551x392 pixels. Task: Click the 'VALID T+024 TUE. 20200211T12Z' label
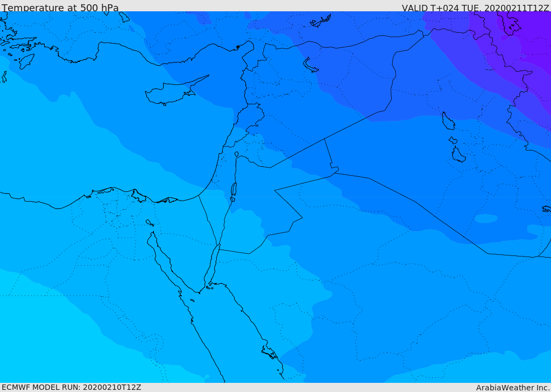coord(475,8)
